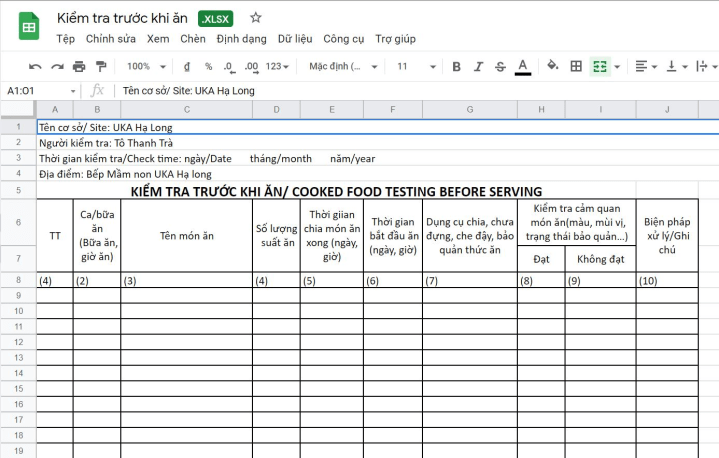The image size is (719, 458).
Task: Click the Redo arrow icon
Action: coord(57,67)
